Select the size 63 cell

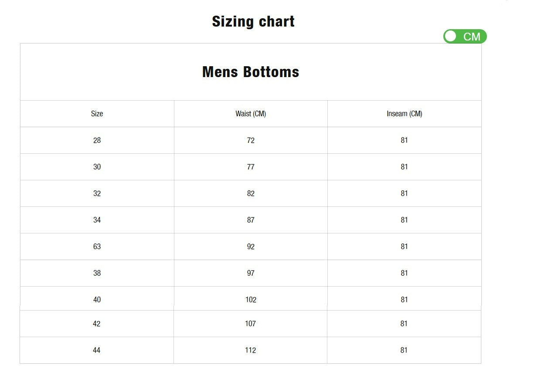tap(96, 246)
